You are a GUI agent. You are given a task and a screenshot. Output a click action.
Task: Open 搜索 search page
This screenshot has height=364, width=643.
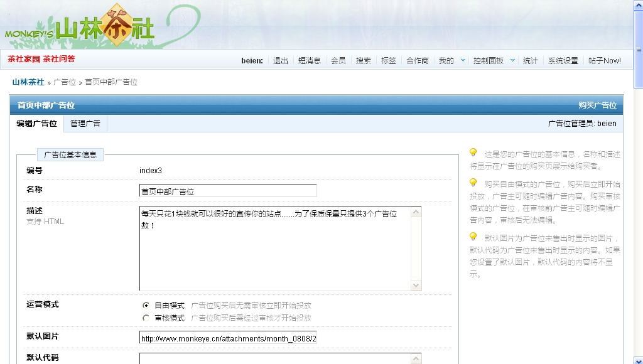[364, 61]
